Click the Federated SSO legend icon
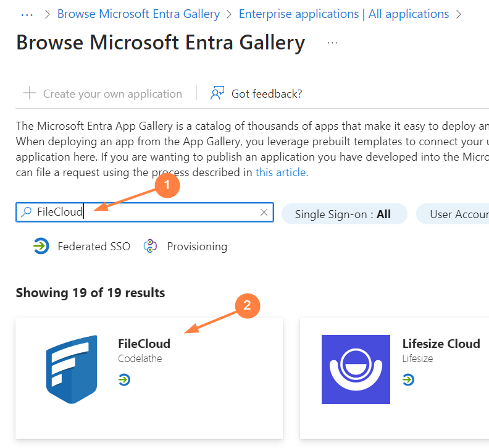 (x=41, y=246)
